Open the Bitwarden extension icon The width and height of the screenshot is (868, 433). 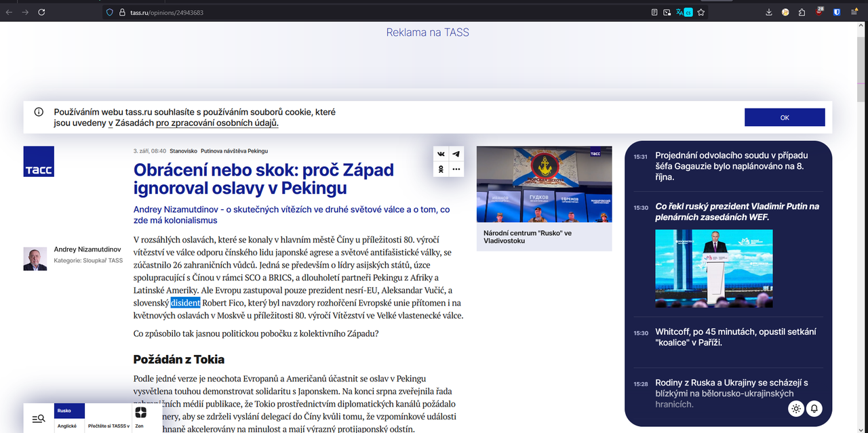pos(837,12)
